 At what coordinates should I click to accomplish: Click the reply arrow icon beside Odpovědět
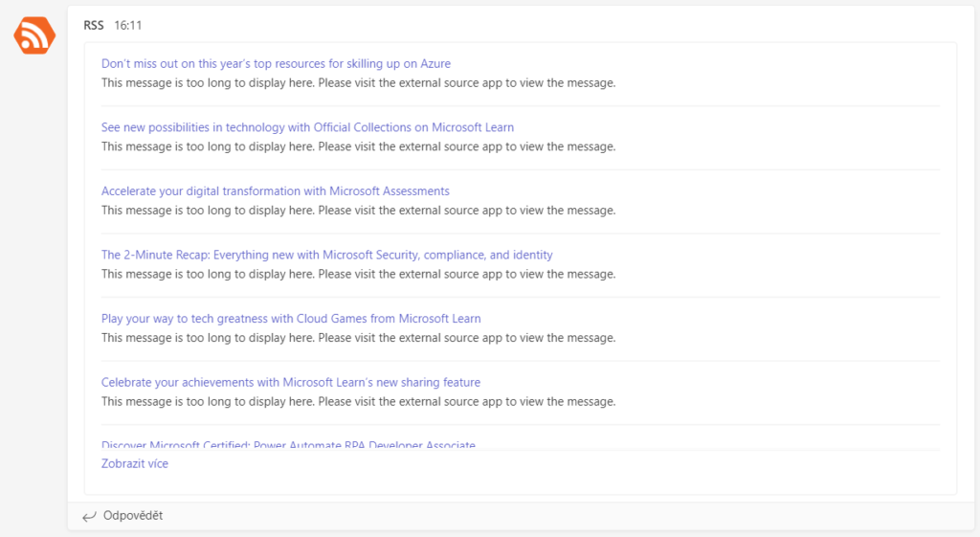(89, 516)
